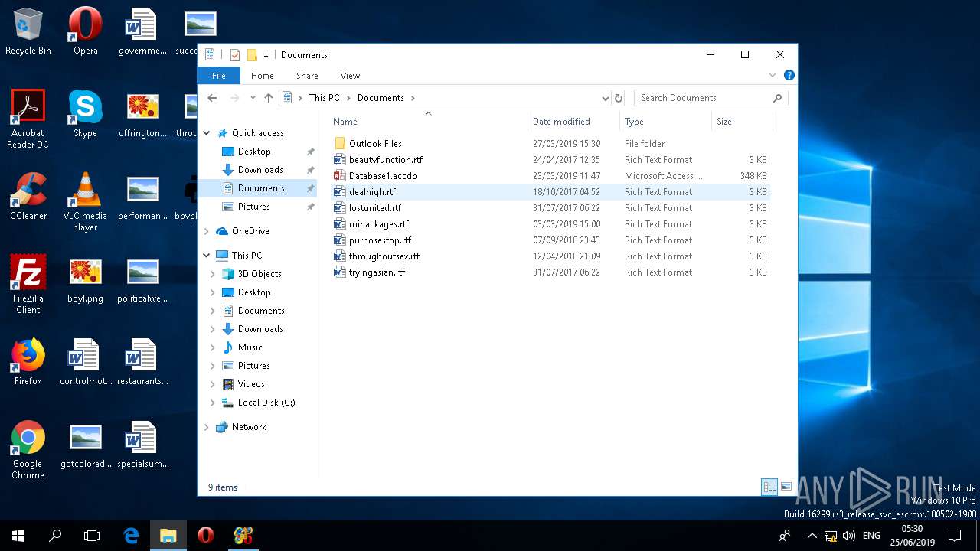The image size is (980, 551).
Task: Open the Recycle Bin desktop icon
Action: [28, 31]
